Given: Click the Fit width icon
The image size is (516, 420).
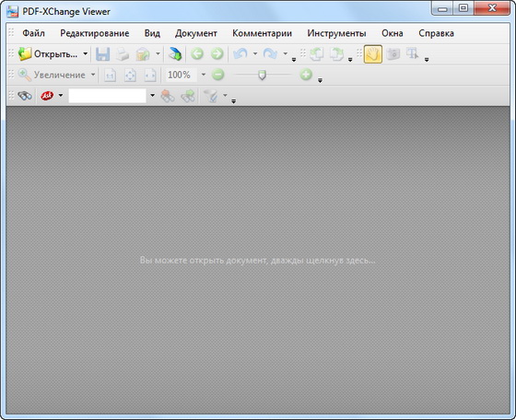Looking at the screenshot, I should point(150,76).
